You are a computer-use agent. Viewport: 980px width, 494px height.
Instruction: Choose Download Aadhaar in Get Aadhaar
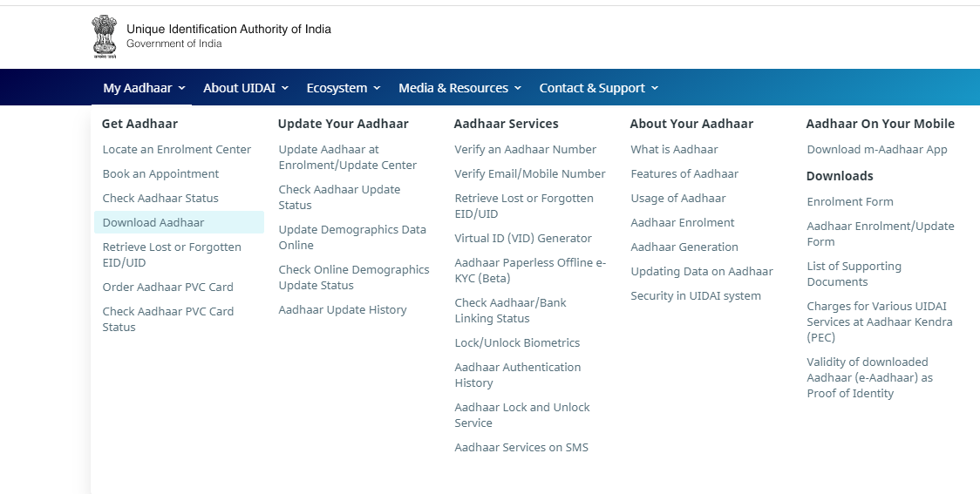tap(179, 222)
